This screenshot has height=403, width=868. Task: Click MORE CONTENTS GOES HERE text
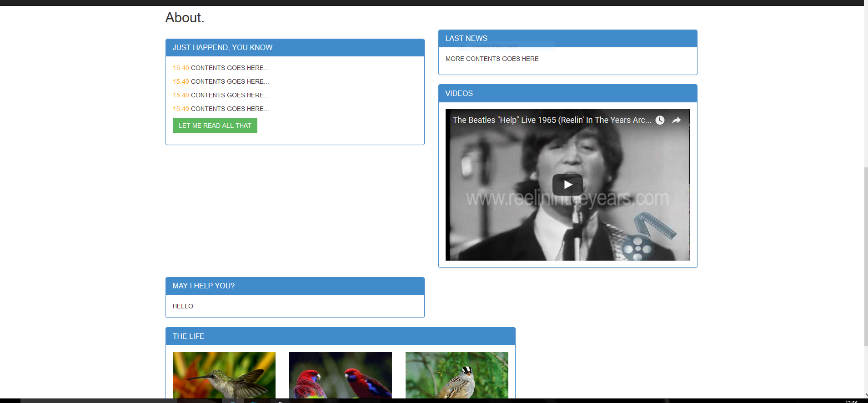tap(492, 59)
